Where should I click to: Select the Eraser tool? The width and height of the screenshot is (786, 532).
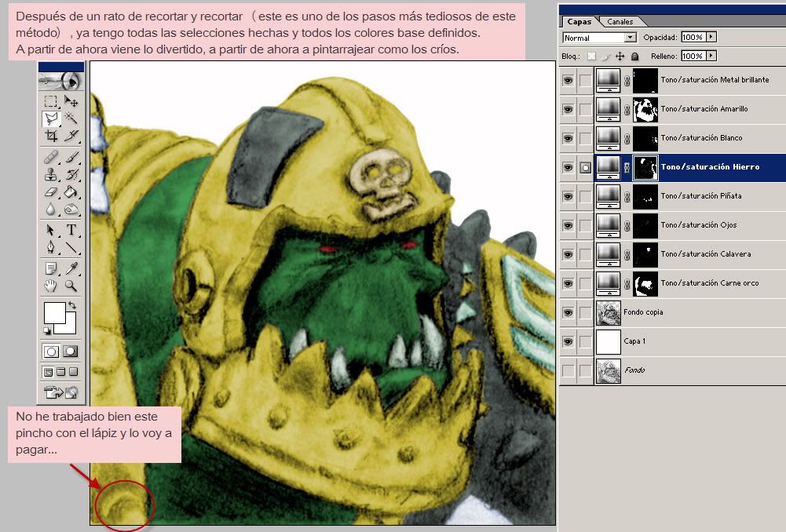click(50, 191)
